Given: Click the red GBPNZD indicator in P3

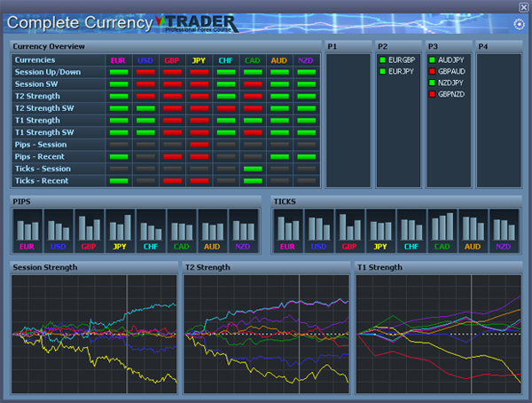Looking at the screenshot, I should point(432,94).
